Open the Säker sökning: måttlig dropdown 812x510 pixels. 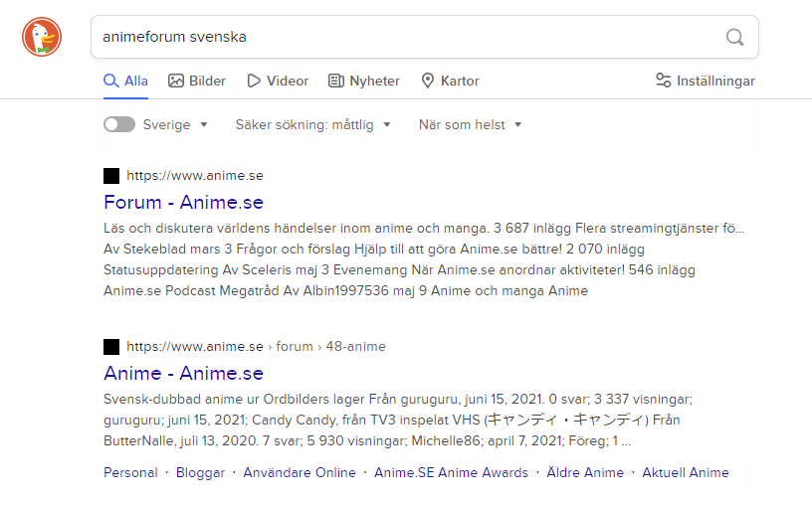click(312, 125)
